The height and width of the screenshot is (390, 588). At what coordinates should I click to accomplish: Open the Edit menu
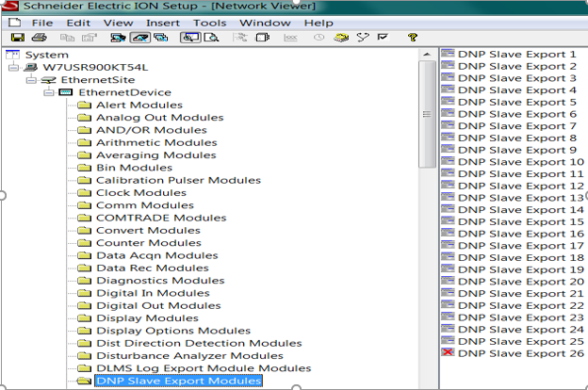(x=78, y=23)
